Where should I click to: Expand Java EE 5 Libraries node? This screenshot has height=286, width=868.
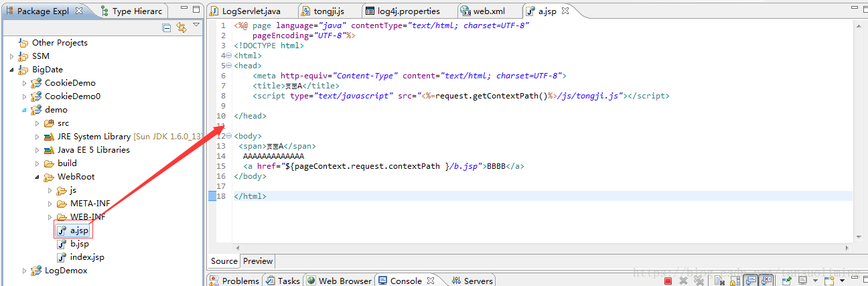point(38,150)
